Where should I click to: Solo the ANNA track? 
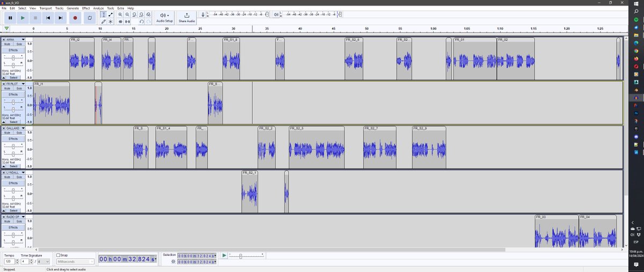point(20,44)
